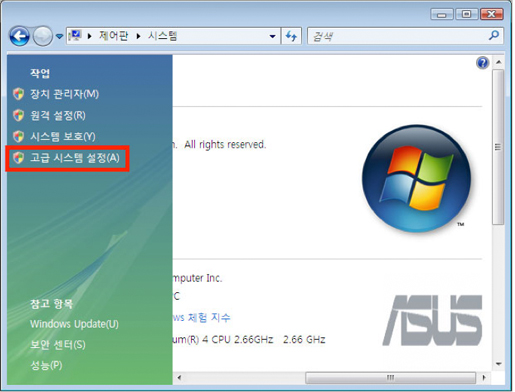This screenshot has width=515, height=392.
Task: Minimize the system window
Action: (442, 14)
